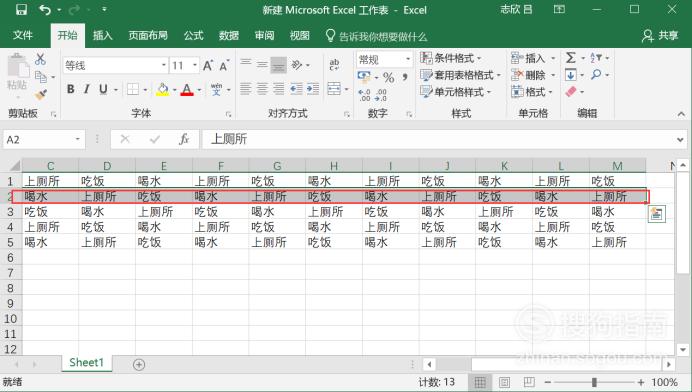Open the borders button
This screenshot has height=392, width=692.
tap(133, 89)
